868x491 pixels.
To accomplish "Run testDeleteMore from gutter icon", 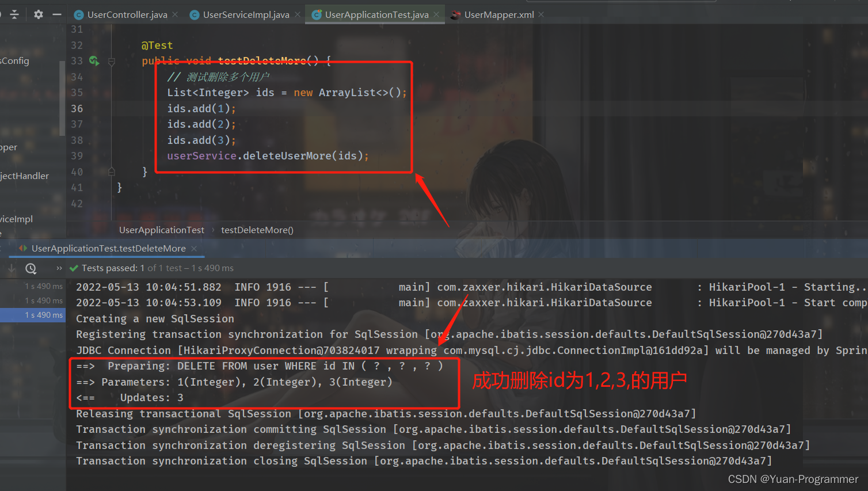I will coord(94,61).
